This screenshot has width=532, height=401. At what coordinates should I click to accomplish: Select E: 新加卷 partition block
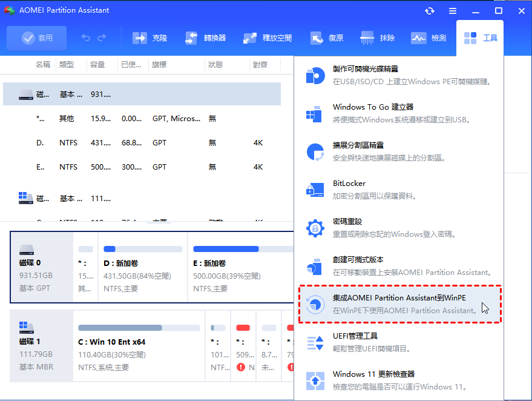(x=241, y=267)
